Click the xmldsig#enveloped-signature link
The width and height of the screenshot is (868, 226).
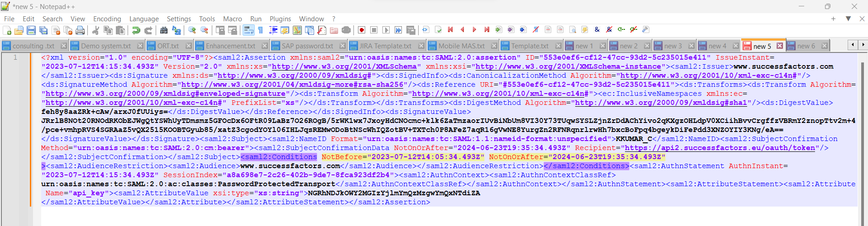pos(166,94)
